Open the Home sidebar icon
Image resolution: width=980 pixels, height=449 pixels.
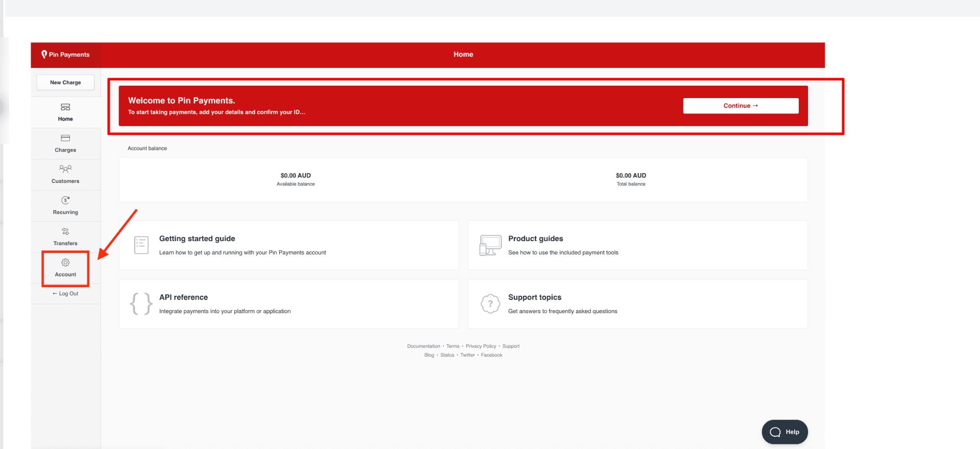(65, 107)
